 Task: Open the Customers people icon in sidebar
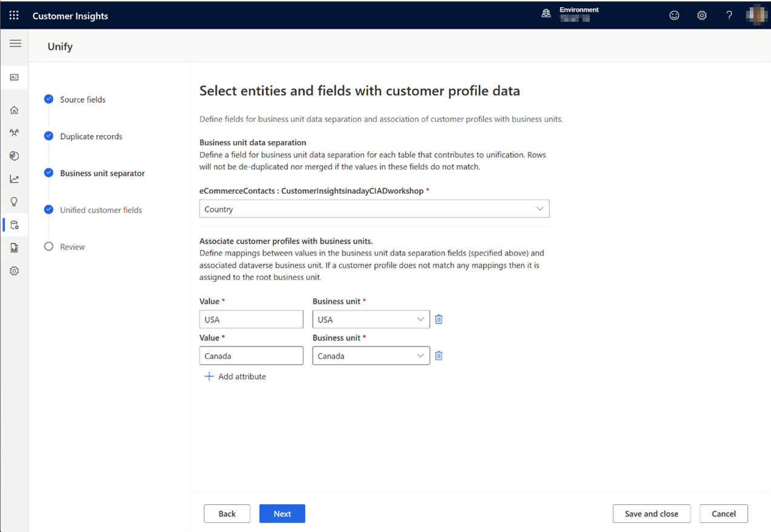click(x=15, y=133)
